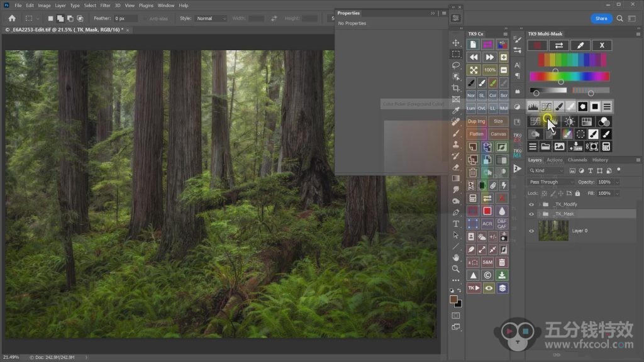
Task: Click the Canvas button in TK9 Cx
Action: [498, 134]
